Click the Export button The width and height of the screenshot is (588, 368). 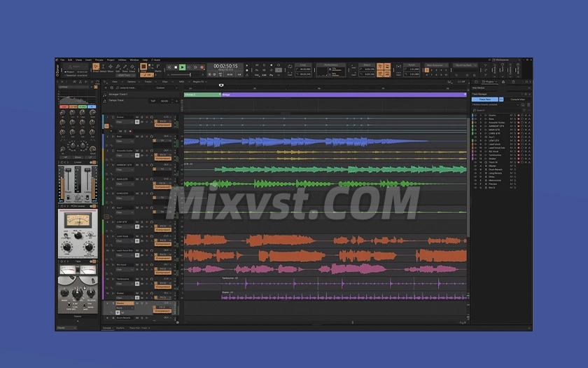pos(76,67)
